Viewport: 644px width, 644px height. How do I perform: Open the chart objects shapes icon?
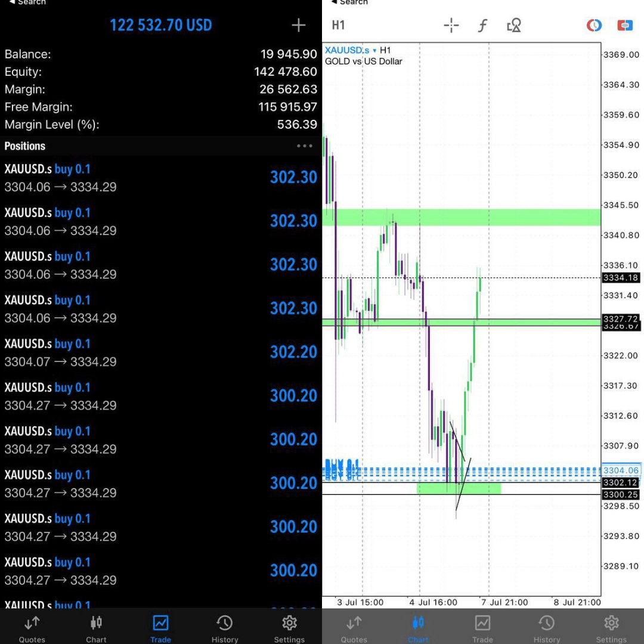click(513, 25)
